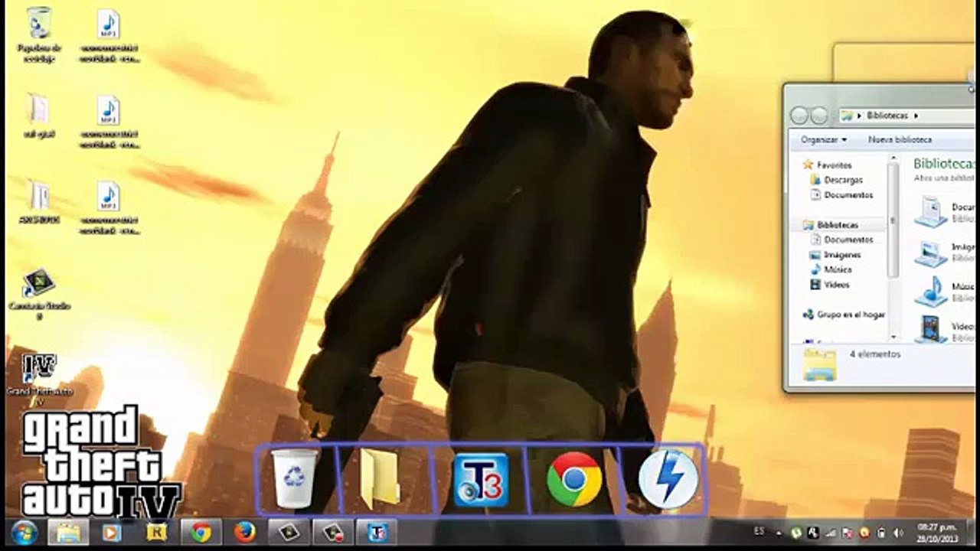
Task: Select Imágenes in the navigation pane
Action: [x=835, y=255]
